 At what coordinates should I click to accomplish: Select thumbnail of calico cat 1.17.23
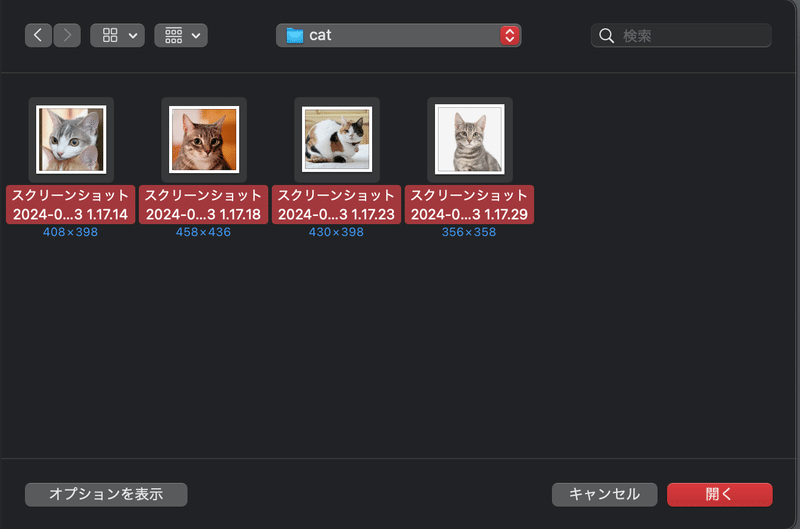point(337,139)
